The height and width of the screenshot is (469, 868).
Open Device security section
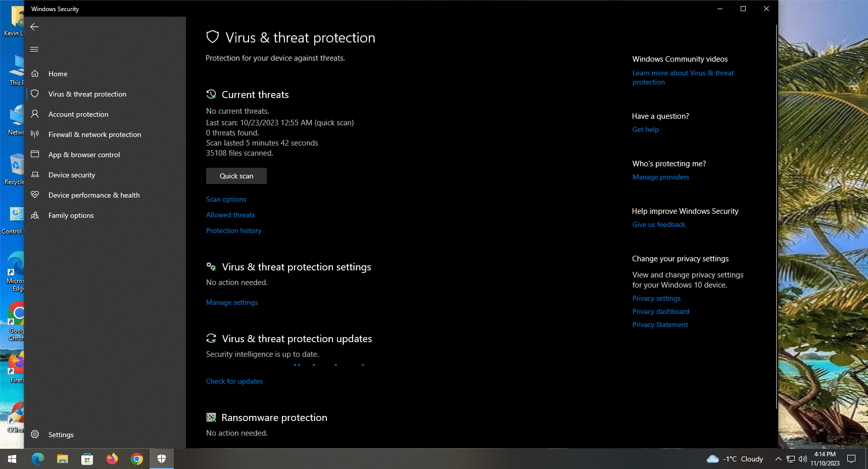105,175
